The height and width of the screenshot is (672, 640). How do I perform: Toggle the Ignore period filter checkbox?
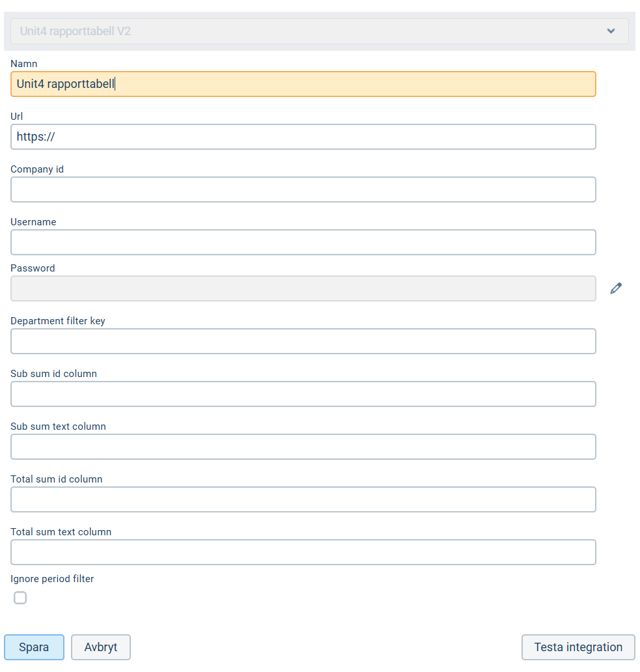click(20, 598)
